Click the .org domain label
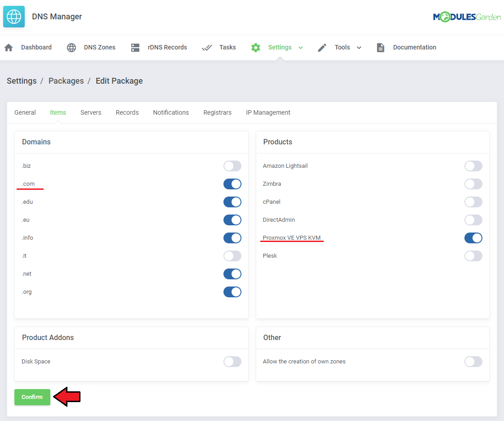This screenshot has height=421, width=504. pyautogui.click(x=27, y=292)
